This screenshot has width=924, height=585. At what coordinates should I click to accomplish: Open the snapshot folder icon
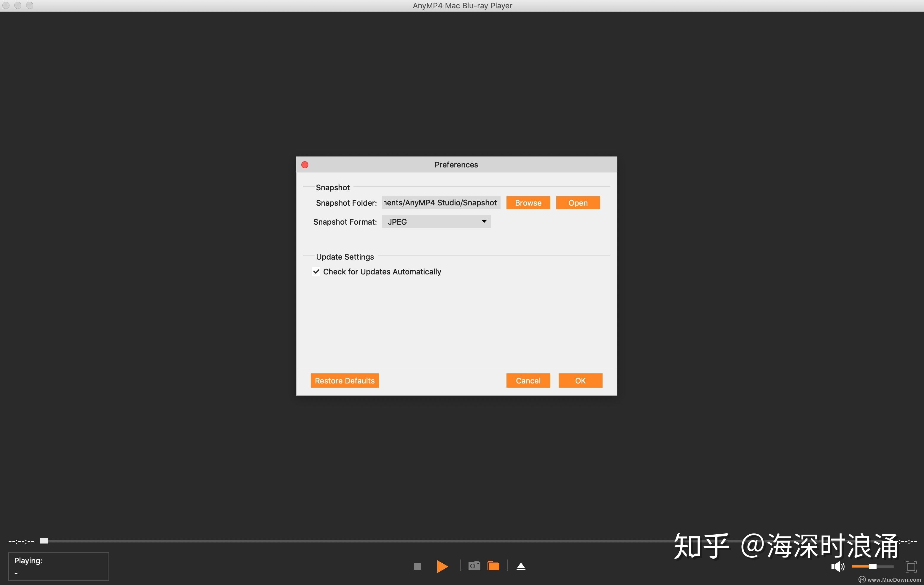click(493, 566)
